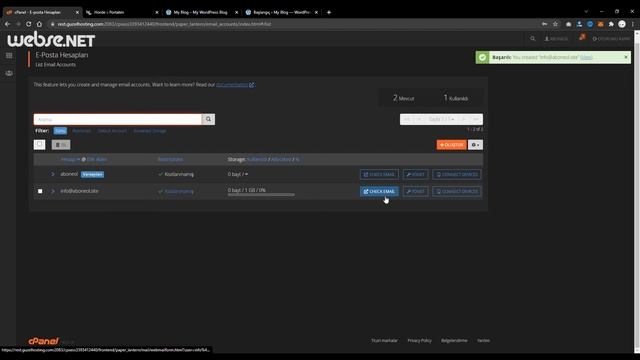Toggle the select-all accounts checkbox
The image size is (640, 360).
click(40, 144)
